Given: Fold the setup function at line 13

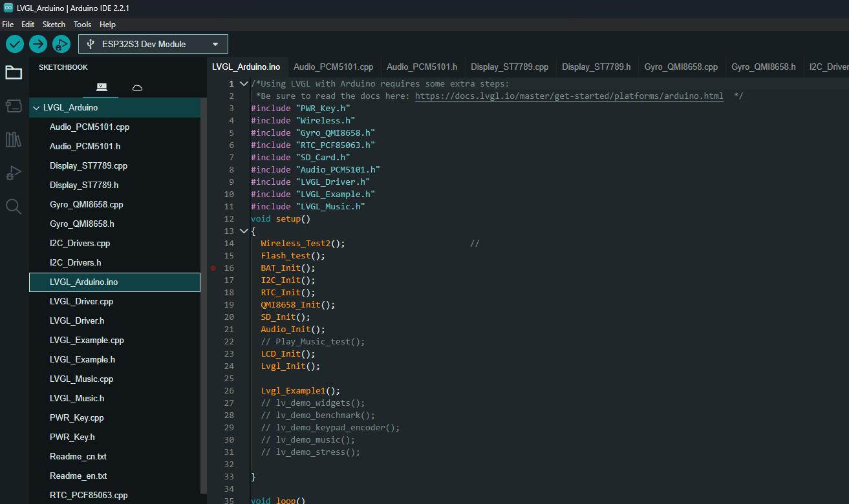Looking at the screenshot, I should coord(244,231).
